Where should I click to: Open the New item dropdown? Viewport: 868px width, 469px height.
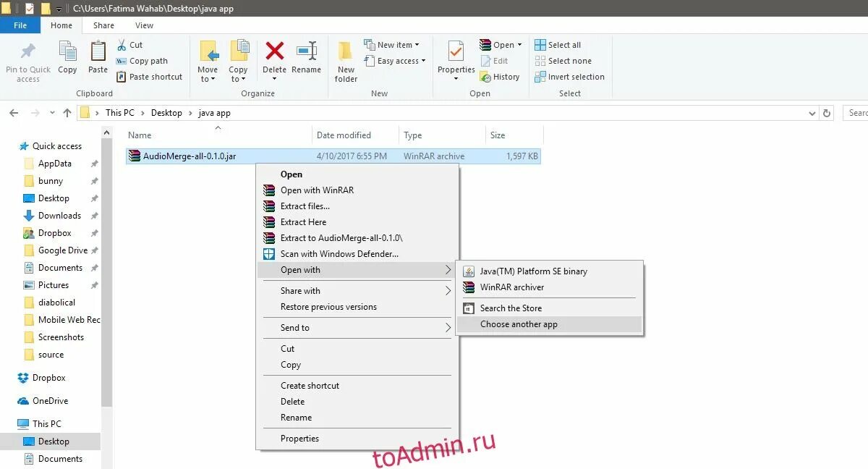pyautogui.click(x=391, y=45)
